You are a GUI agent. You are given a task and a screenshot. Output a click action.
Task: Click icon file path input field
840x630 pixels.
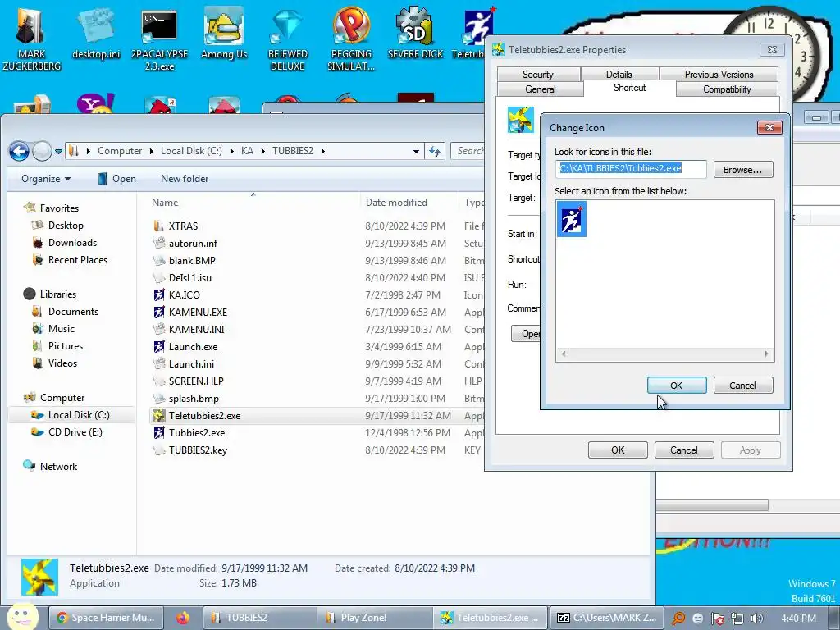click(x=631, y=169)
